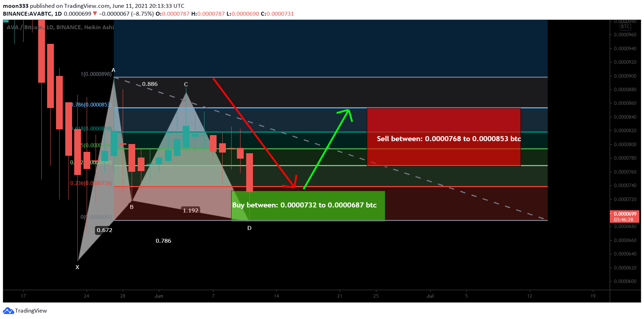Screen dimensions: 644x319
Task: Click the harmonic pattern point B label
Action: click(x=132, y=207)
